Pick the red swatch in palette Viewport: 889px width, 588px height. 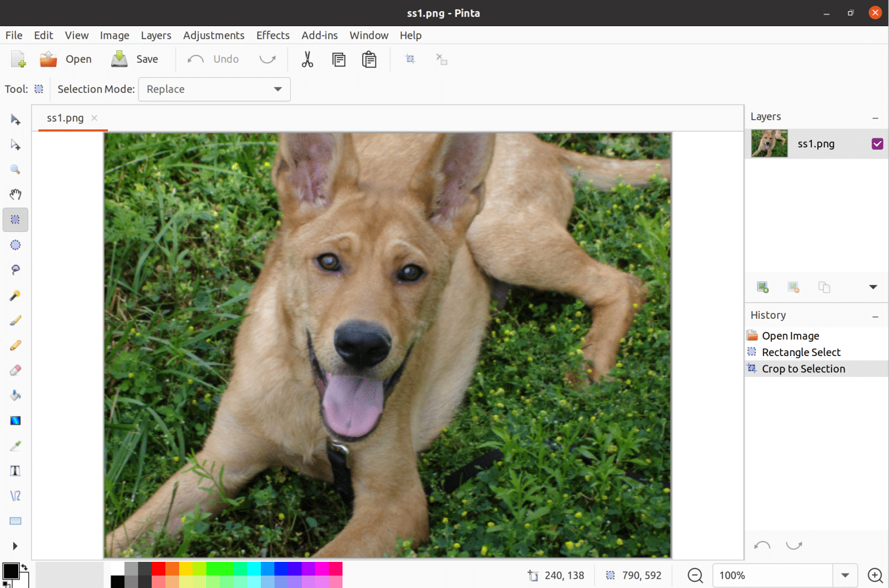[x=158, y=568]
